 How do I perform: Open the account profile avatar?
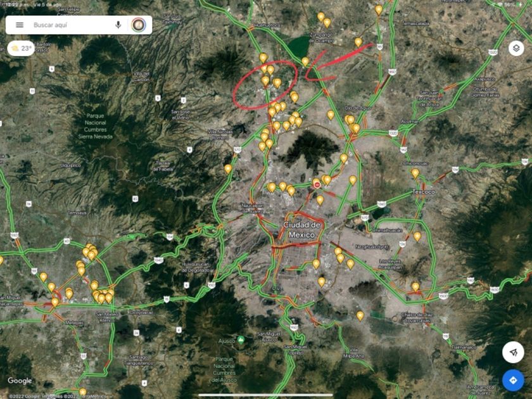[x=139, y=25]
